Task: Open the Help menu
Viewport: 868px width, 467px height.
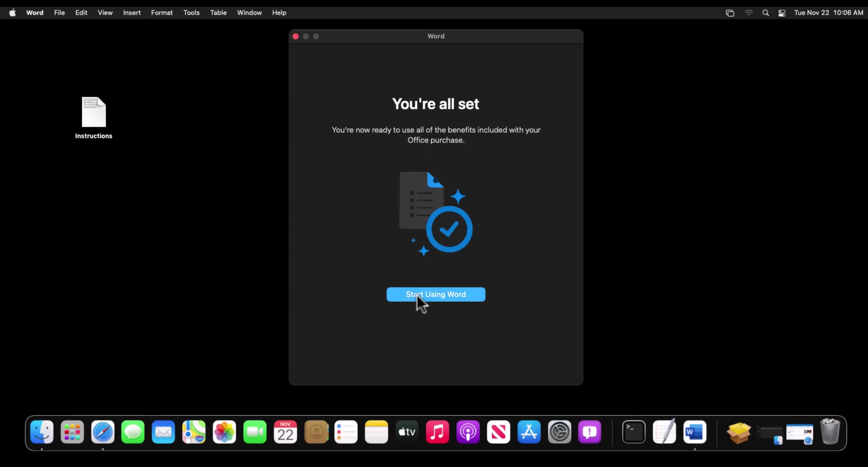Action: pyautogui.click(x=279, y=13)
